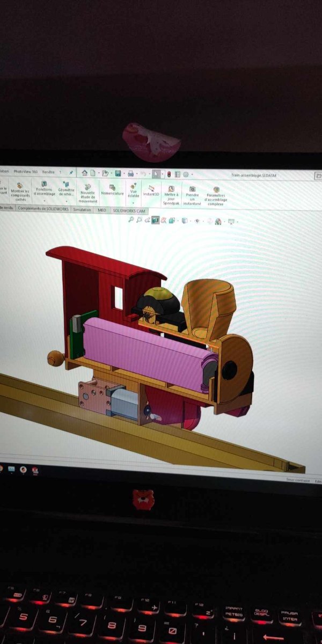Click the Sous-contraint status bar text
Image resolution: width=322 pixels, height=644 pixels.
(x=298, y=480)
